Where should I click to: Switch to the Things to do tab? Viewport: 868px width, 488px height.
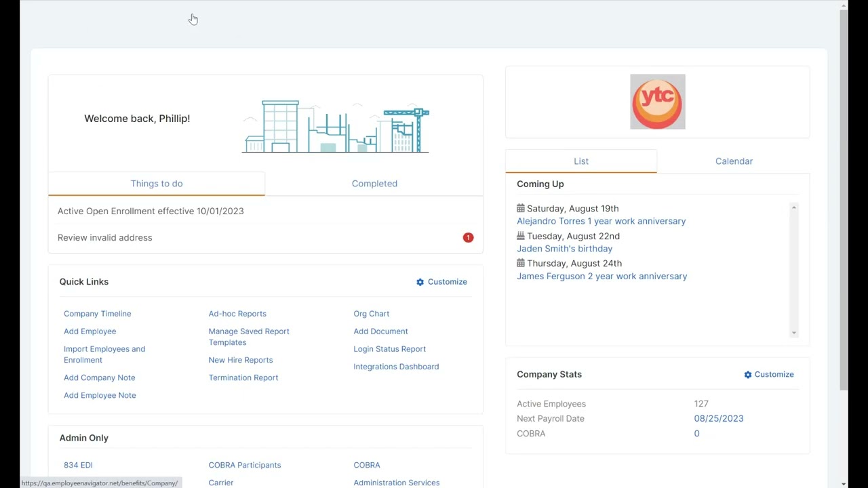coord(157,184)
